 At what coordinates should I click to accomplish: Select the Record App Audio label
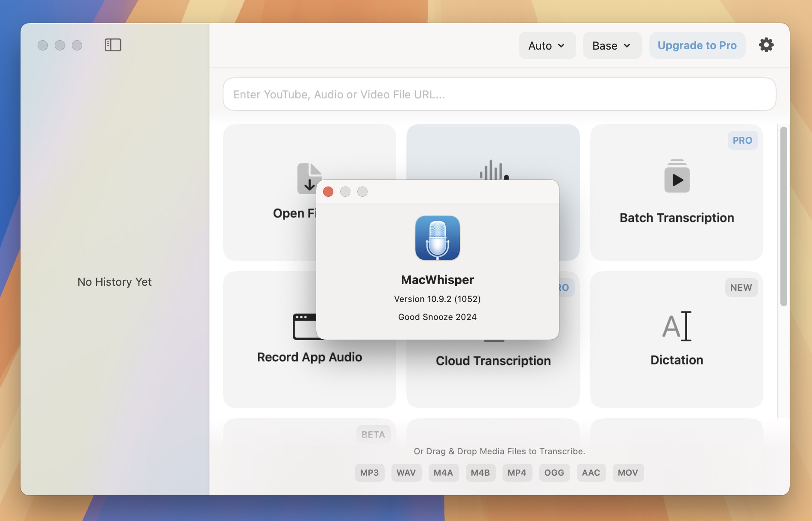pos(309,357)
